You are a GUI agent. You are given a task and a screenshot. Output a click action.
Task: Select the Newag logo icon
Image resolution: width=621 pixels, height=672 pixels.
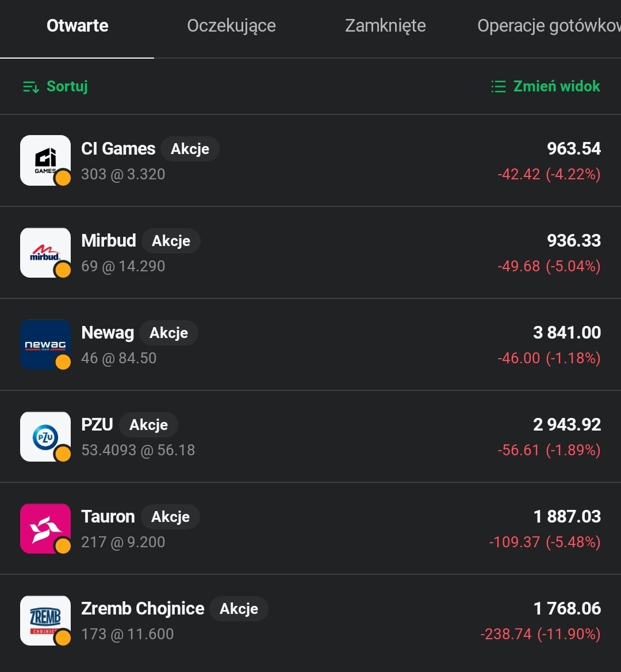(x=45, y=344)
